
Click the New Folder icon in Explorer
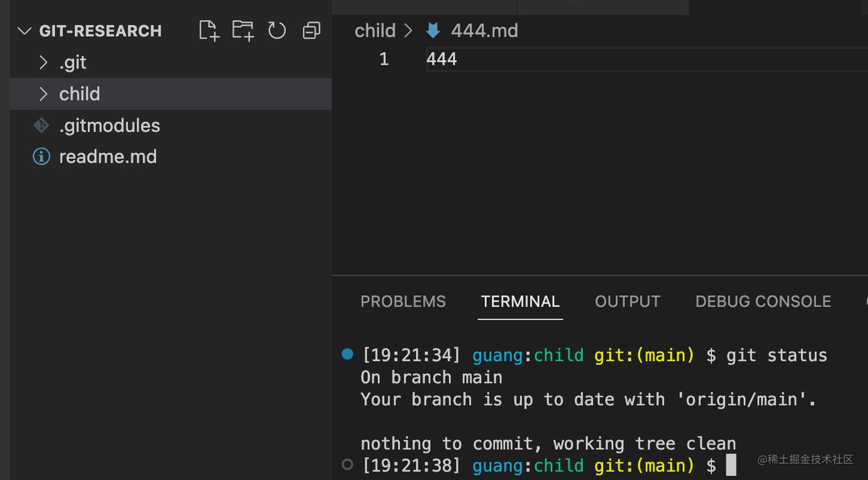point(242,30)
